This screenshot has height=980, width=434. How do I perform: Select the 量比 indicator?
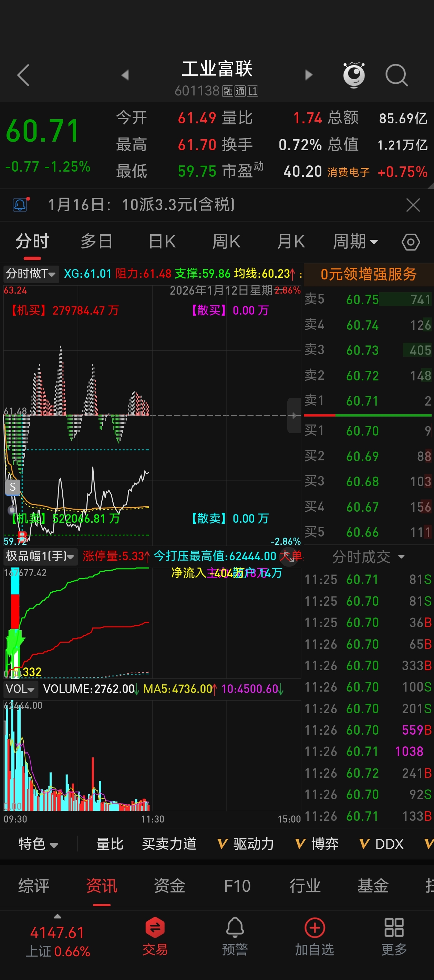coord(110,844)
